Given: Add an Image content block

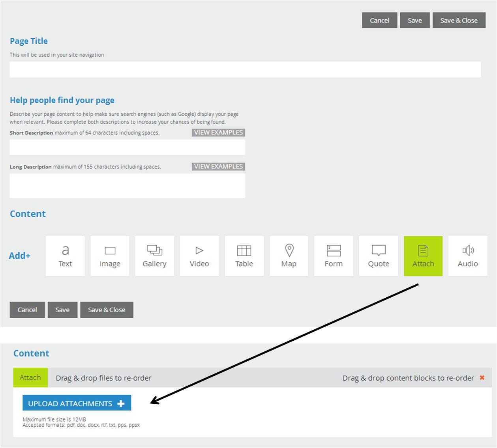Looking at the screenshot, I should pyautogui.click(x=110, y=256).
